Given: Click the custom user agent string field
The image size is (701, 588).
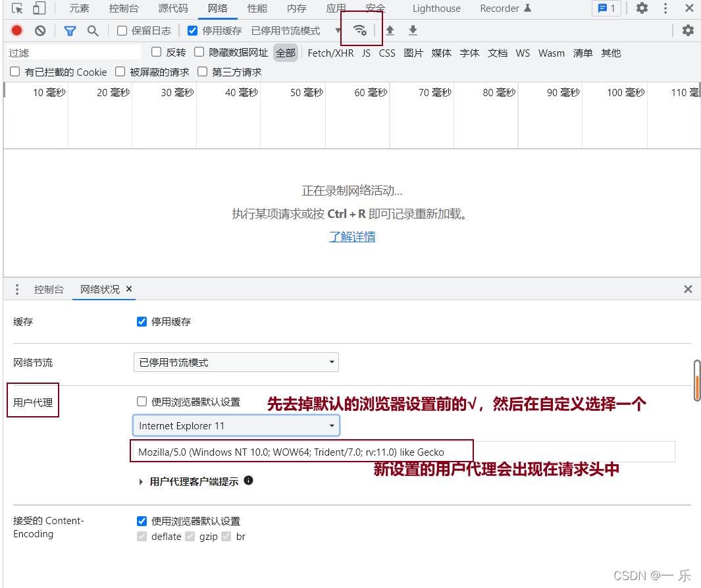Looking at the screenshot, I should pyautogui.click(x=403, y=452).
